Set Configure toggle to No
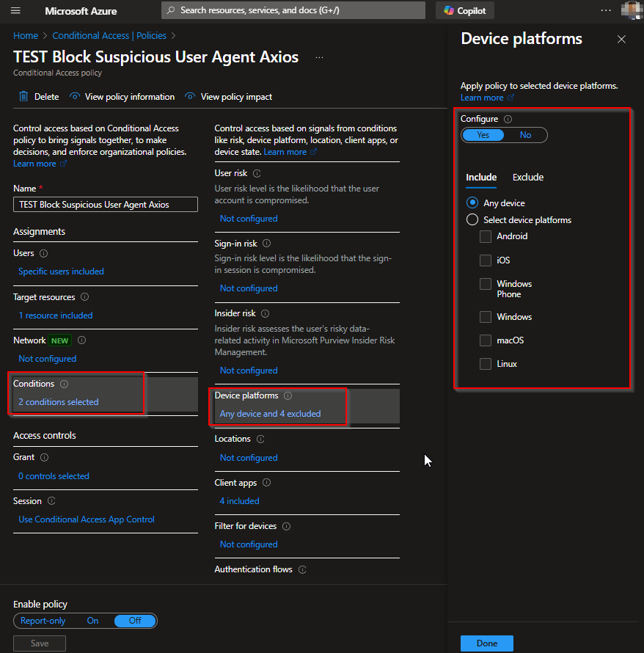The image size is (644, 653). [x=525, y=135]
